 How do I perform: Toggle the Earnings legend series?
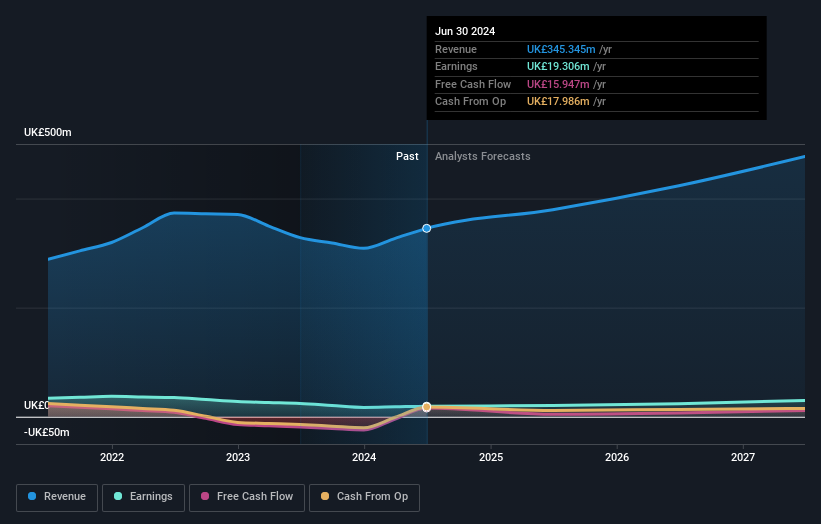click(x=143, y=497)
